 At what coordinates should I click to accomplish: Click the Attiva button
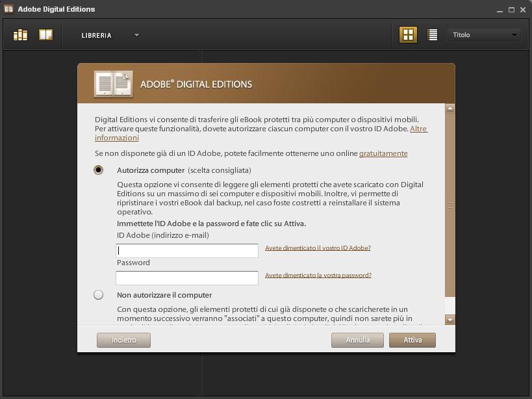[x=412, y=340]
